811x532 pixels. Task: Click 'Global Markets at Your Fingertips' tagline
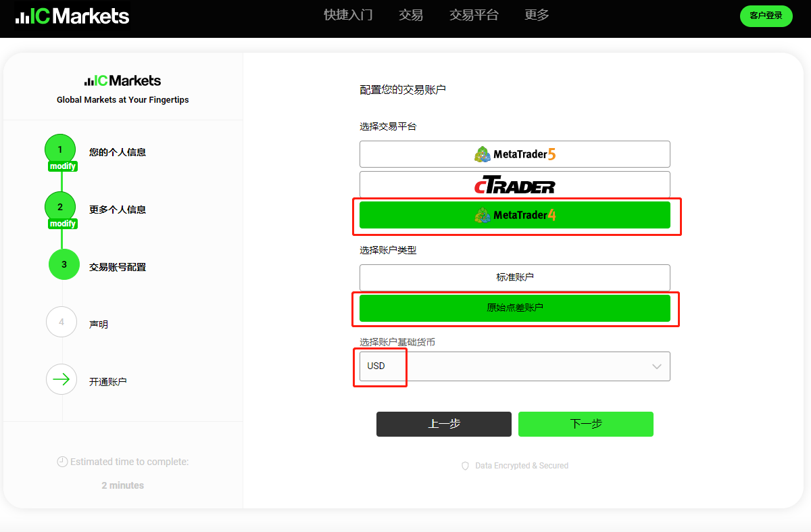click(123, 100)
